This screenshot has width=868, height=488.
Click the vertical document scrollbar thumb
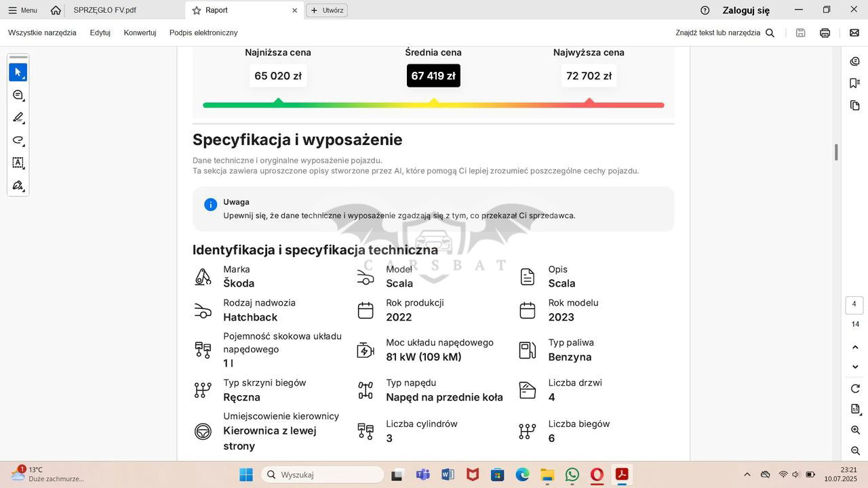[836, 152]
